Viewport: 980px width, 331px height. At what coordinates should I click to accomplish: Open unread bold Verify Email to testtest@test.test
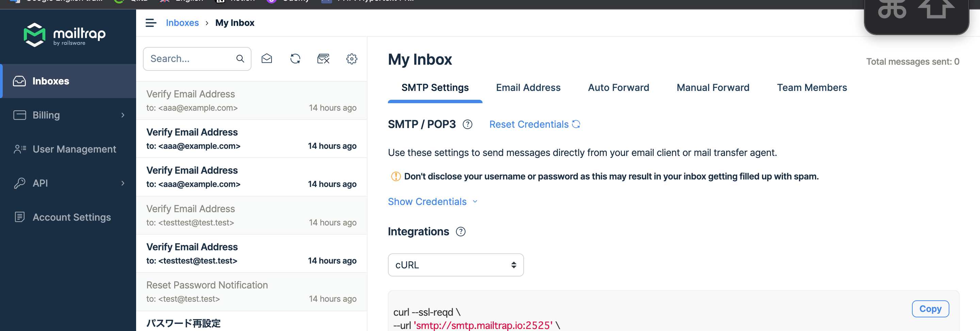click(251, 253)
